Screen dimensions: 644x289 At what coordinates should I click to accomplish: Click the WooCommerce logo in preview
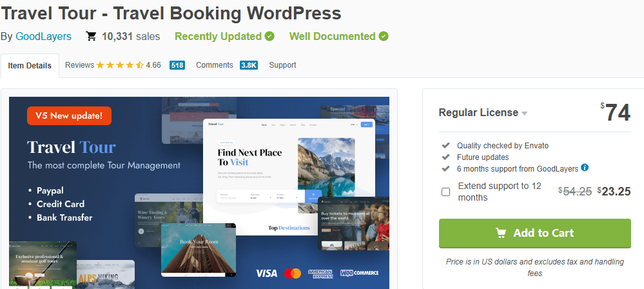tap(359, 273)
